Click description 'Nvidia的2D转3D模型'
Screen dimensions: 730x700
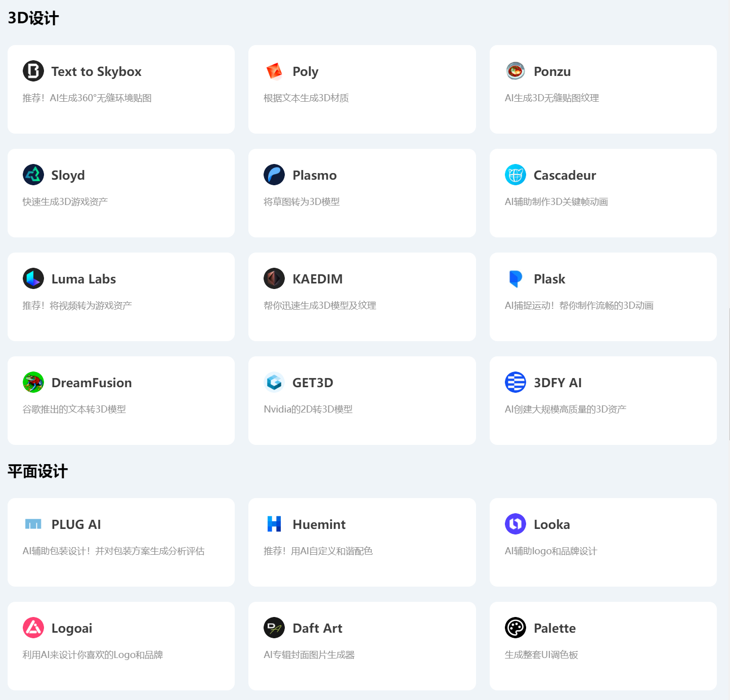click(308, 409)
